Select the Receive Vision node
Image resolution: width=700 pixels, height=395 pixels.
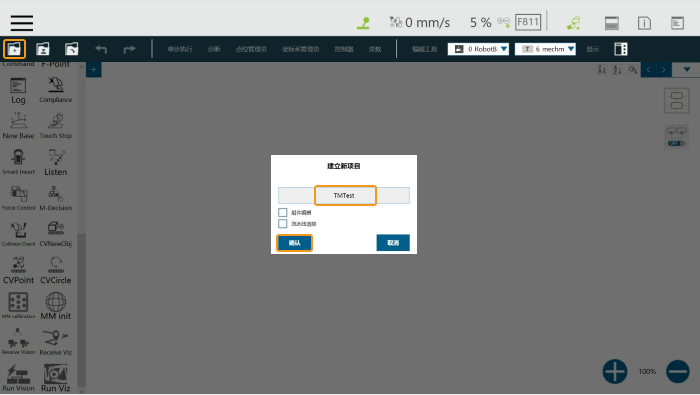coord(18,342)
